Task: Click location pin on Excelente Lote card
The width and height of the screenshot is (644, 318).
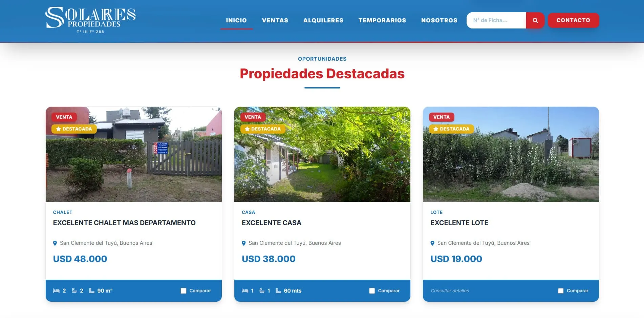Action: 432,243
